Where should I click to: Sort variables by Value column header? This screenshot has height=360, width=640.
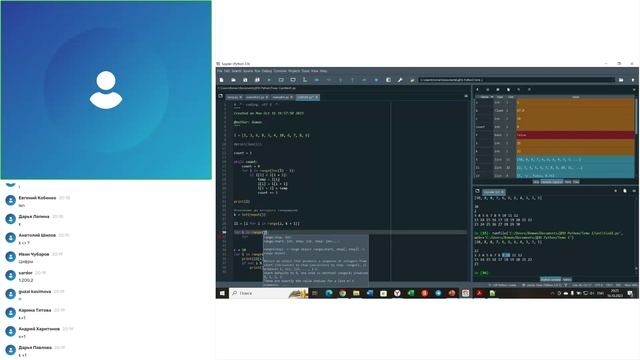pos(576,97)
